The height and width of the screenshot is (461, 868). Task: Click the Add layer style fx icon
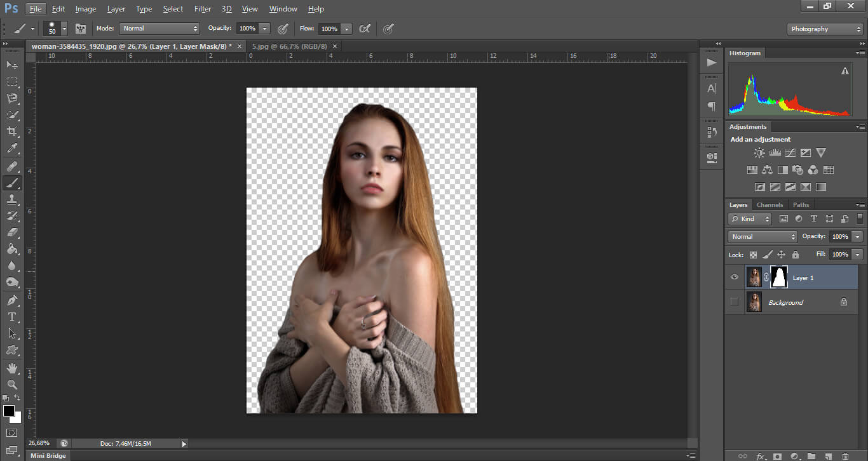point(761,456)
